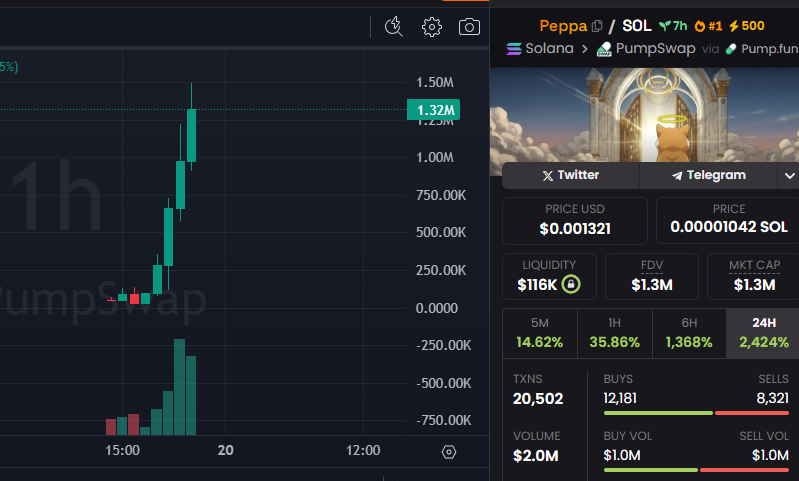Viewport: 799px width, 481px height.
Task: Click the Pump.fun pill icon
Action: click(x=731, y=49)
